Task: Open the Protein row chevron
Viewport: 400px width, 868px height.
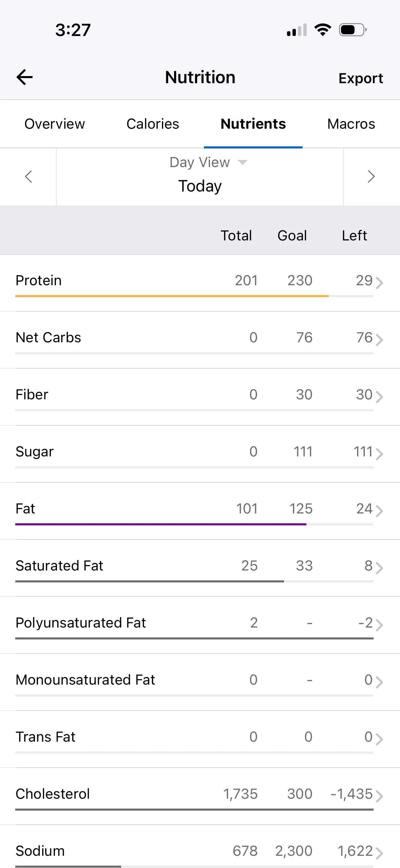Action: pos(379,283)
